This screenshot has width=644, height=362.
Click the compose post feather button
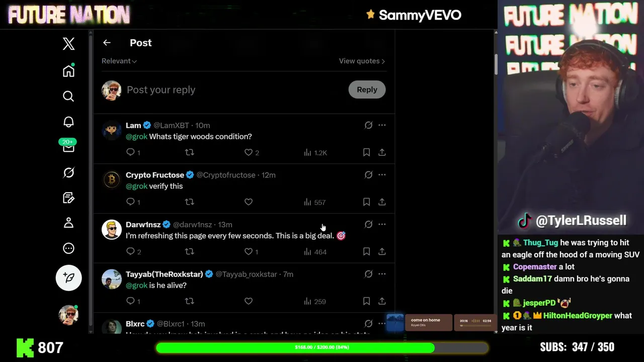click(68, 278)
